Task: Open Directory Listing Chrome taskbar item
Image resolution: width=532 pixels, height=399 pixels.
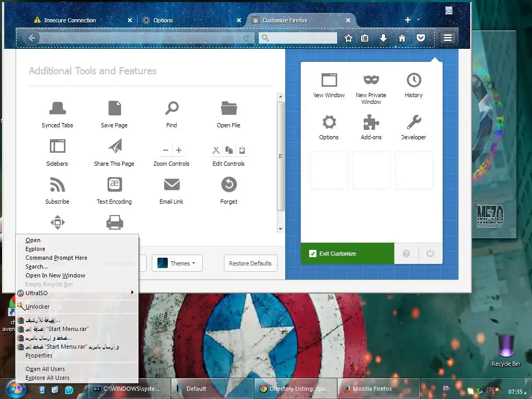Action: (x=295, y=389)
